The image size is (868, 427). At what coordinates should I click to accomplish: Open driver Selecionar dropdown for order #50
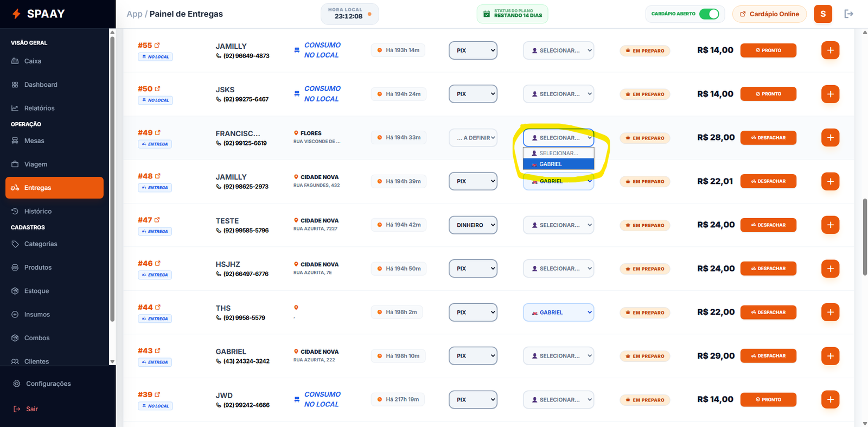point(558,94)
